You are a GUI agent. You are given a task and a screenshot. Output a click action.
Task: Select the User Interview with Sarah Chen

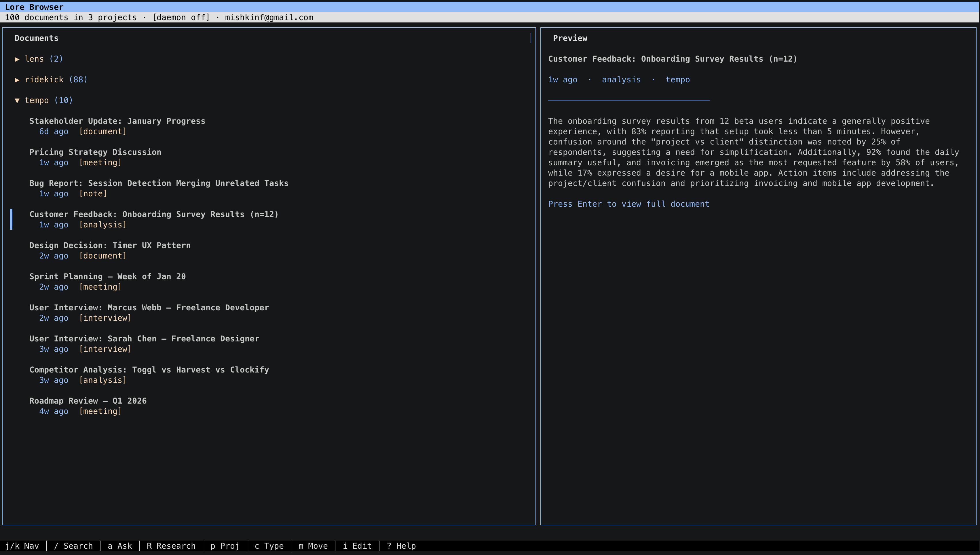pos(144,339)
